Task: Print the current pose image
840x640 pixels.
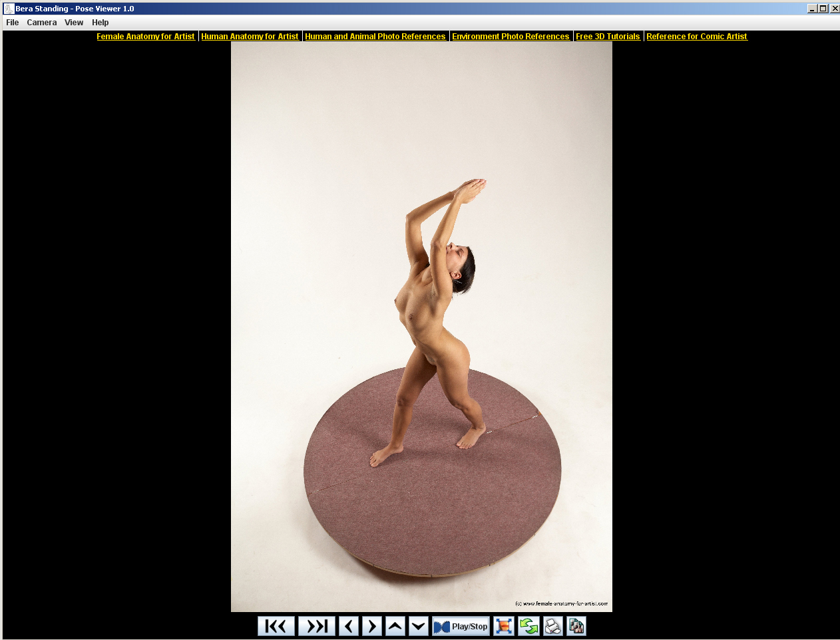Action: pos(552,626)
